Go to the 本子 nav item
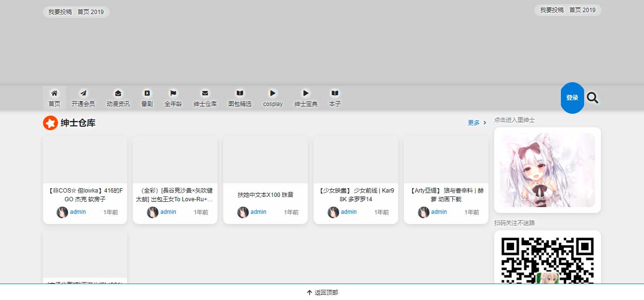Image resolution: width=644 pixels, height=300 pixels. 335,98
